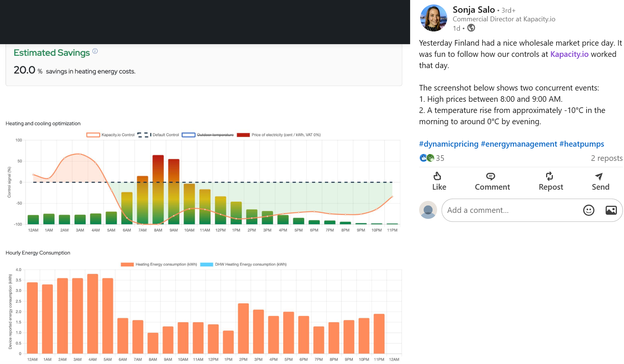Toggle Price of electricity legend series
The image size is (624, 364).
point(279,135)
